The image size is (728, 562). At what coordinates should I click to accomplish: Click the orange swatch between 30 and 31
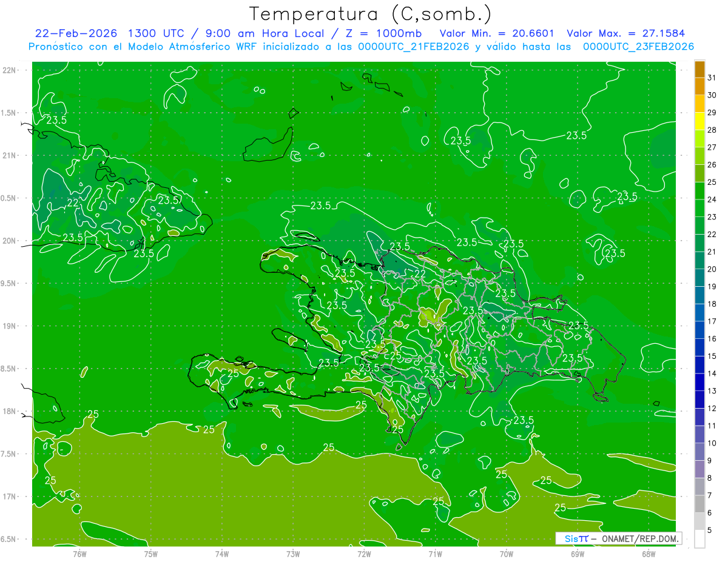699,87
